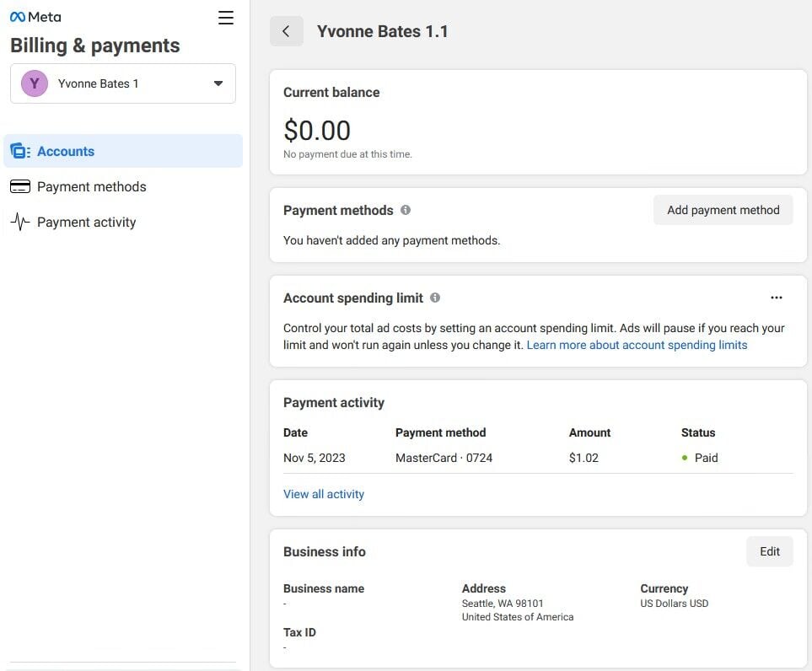Click the Meta logo
The height and width of the screenshot is (671, 812).
(x=35, y=17)
